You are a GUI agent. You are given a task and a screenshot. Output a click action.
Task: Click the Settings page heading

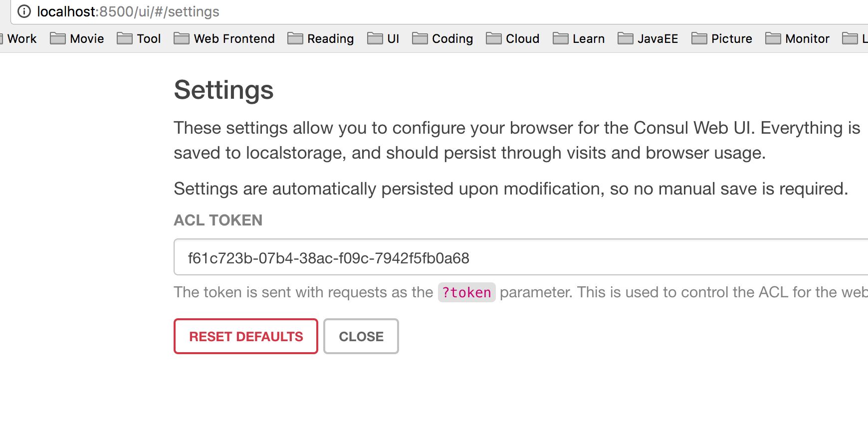click(x=223, y=90)
